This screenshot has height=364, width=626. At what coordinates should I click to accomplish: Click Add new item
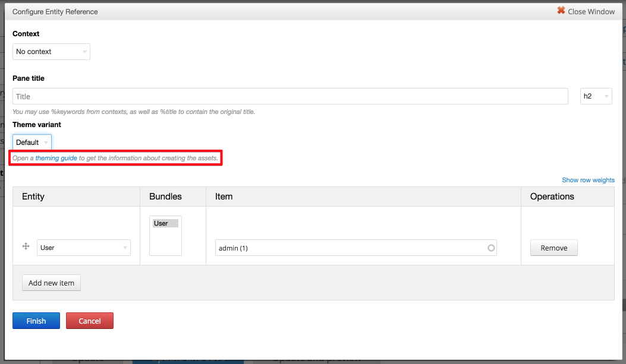pos(51,283)
